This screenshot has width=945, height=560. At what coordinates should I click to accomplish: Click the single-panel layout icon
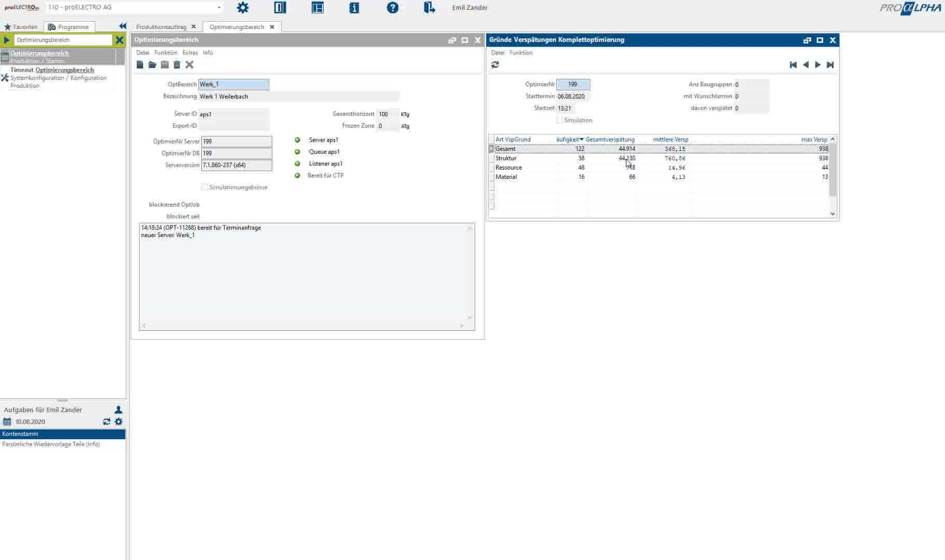click(x=280, y=8)
